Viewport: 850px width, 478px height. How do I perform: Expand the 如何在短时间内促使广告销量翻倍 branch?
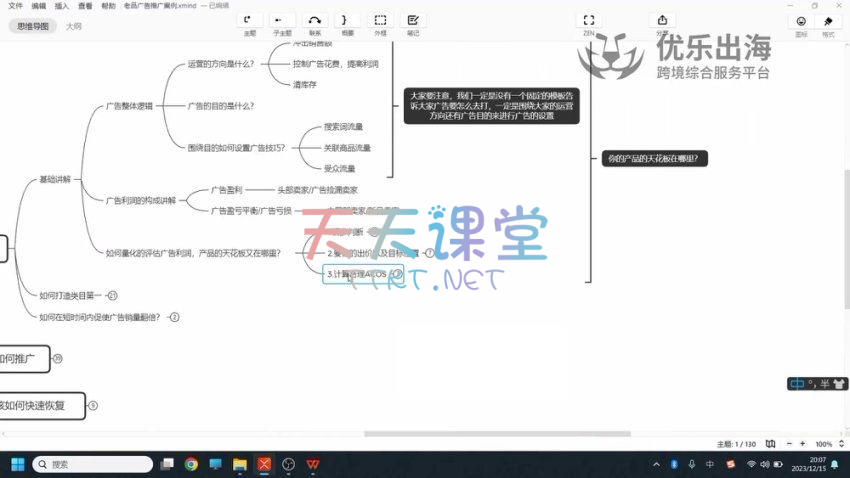(x=174, y=317)
